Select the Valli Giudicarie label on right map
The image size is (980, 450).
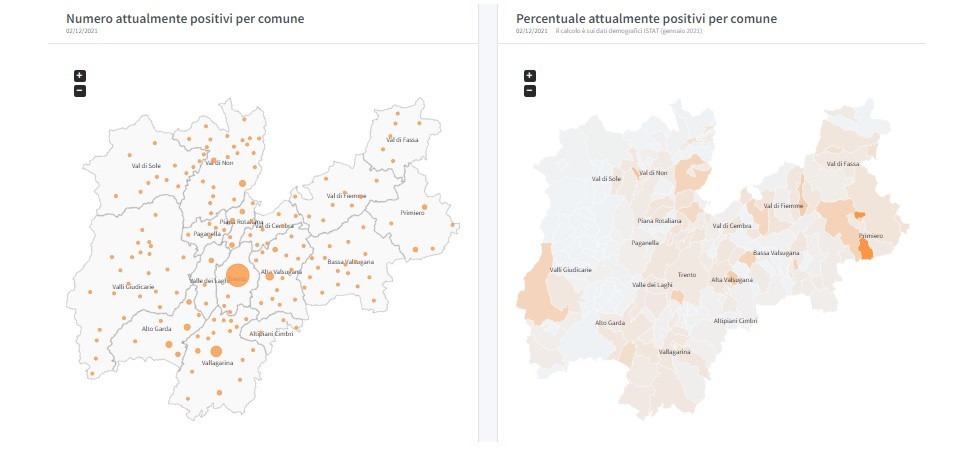[x=570, y=269]
